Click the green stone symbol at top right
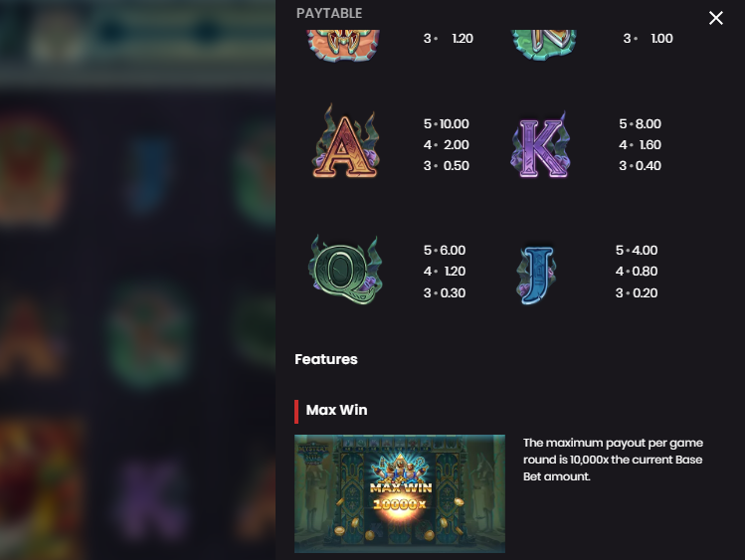The width and height of the screenshot is (745, 560). pos(543,45)
